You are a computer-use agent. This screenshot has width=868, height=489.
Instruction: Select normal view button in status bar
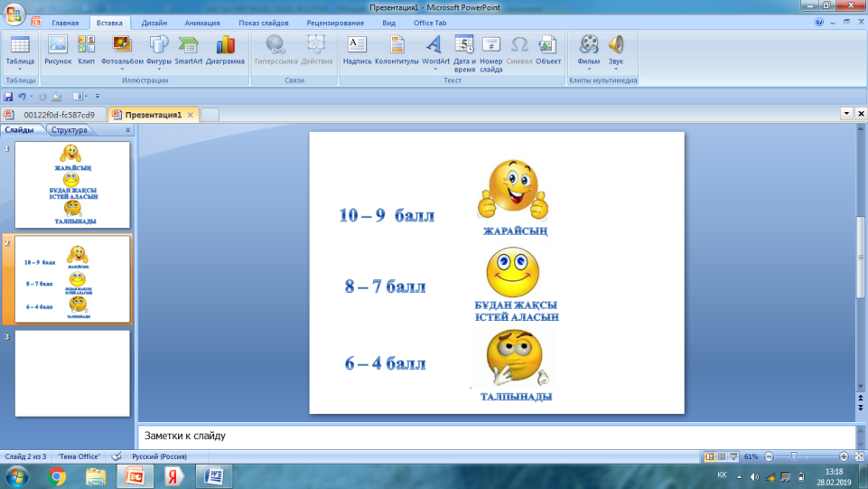[709, 456]
